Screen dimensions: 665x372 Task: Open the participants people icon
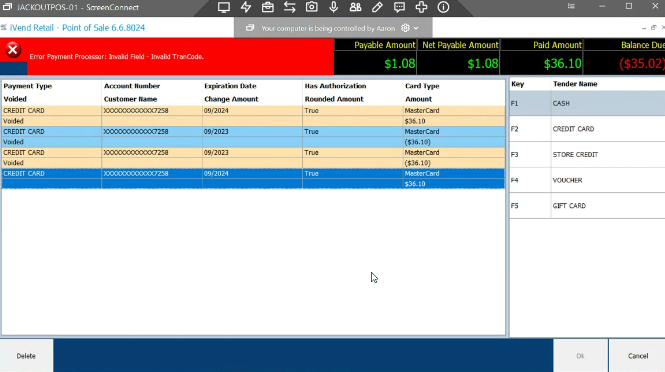pyautogui.click(x=355, y=7)
